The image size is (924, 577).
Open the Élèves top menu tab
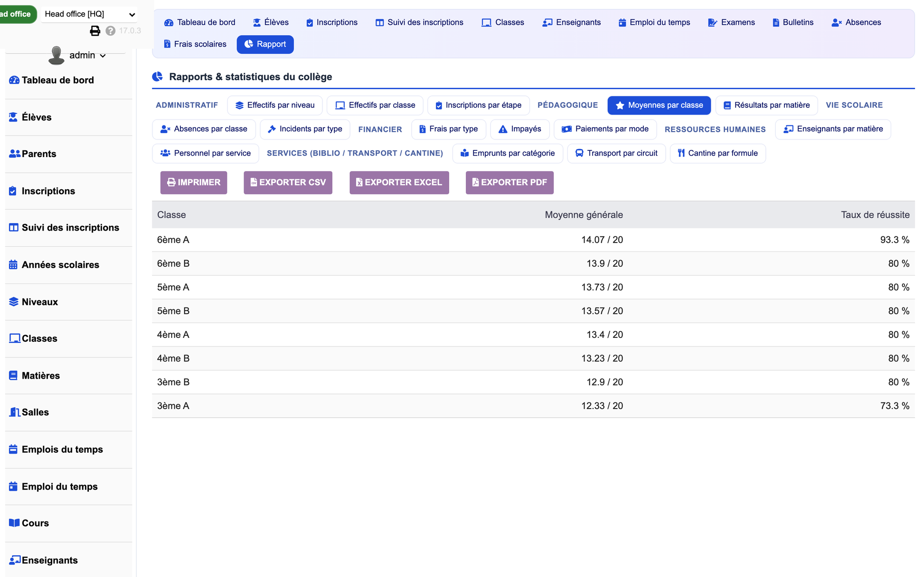coord(271,22)
